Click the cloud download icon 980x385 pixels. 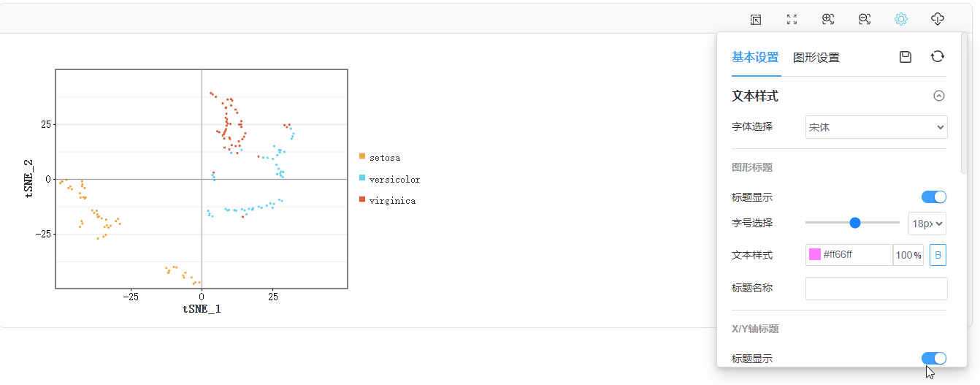coord(938,20)
